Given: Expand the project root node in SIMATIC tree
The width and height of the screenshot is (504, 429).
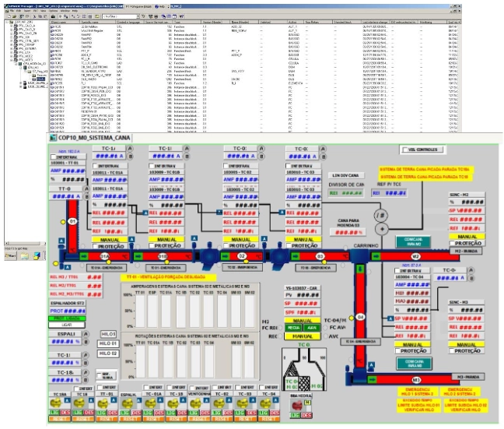Looking at the screenshot, I should tap(8, 23).
